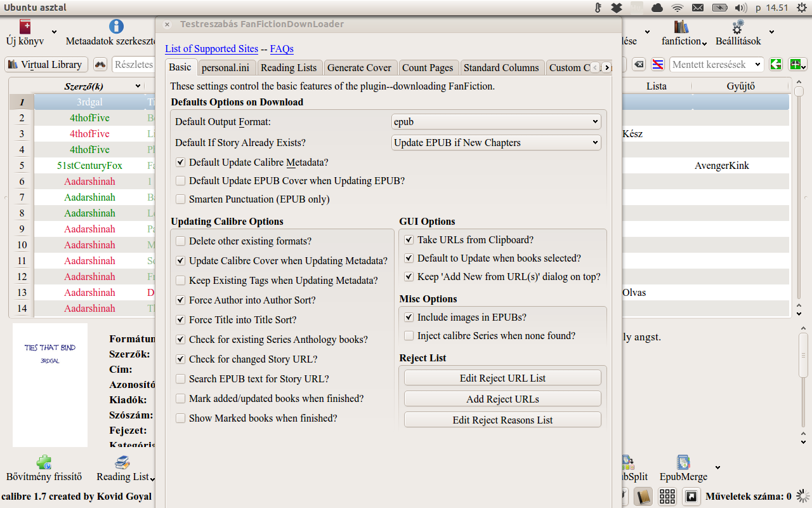Clear the search with the backspace icon
Screen dimensions: 812x508
pos(639,64)
